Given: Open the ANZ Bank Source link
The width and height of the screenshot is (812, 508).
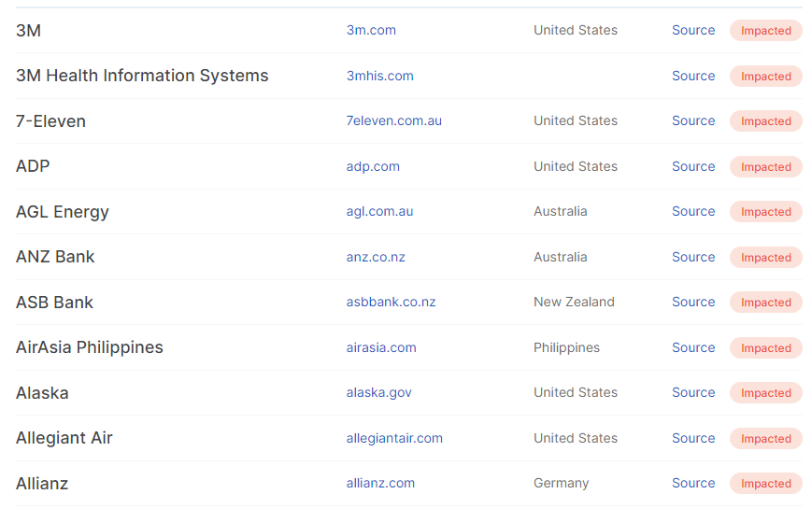Looking at the screenshot, I should pos(693,257).
